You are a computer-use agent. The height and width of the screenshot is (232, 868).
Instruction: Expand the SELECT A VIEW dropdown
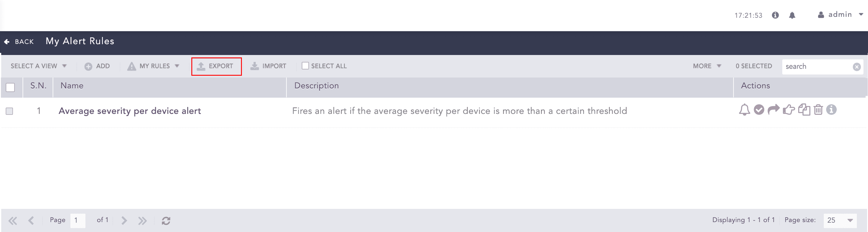pos(39,66)
